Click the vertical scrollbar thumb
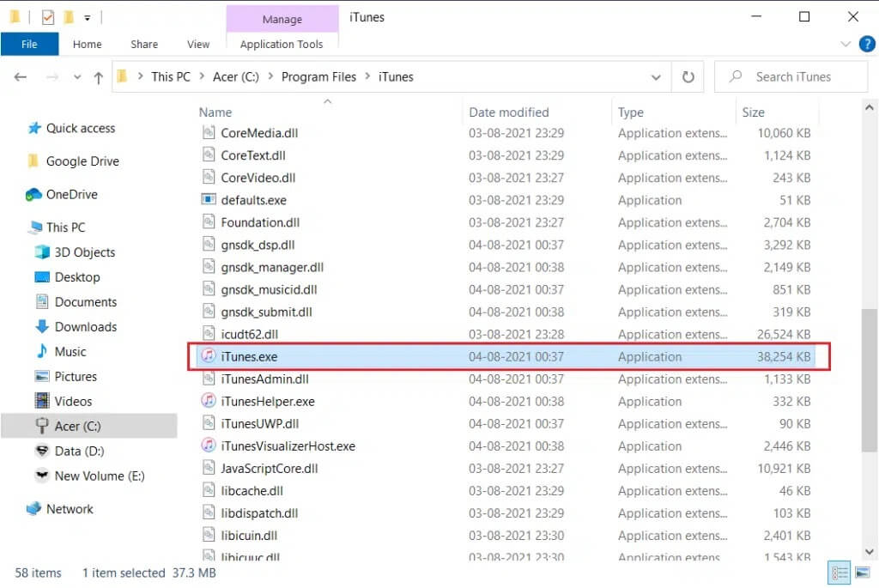This screenshot has height=588, width=879. [x=869, y=379]
